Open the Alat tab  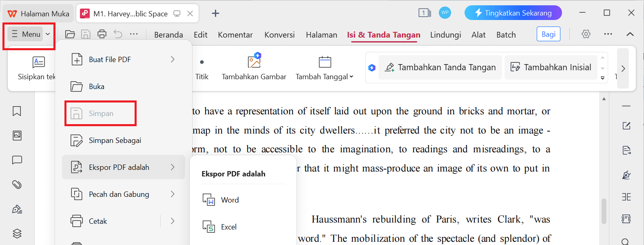click(x=478, y=35)
